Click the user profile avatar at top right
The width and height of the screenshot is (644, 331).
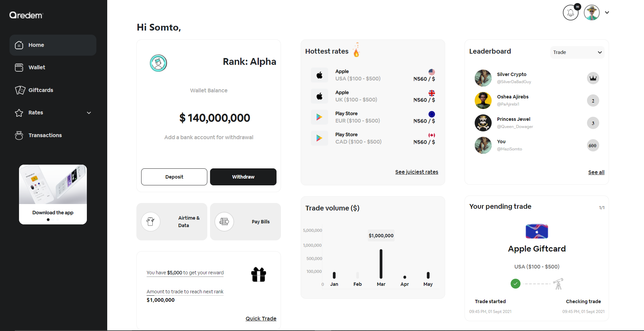592,13
